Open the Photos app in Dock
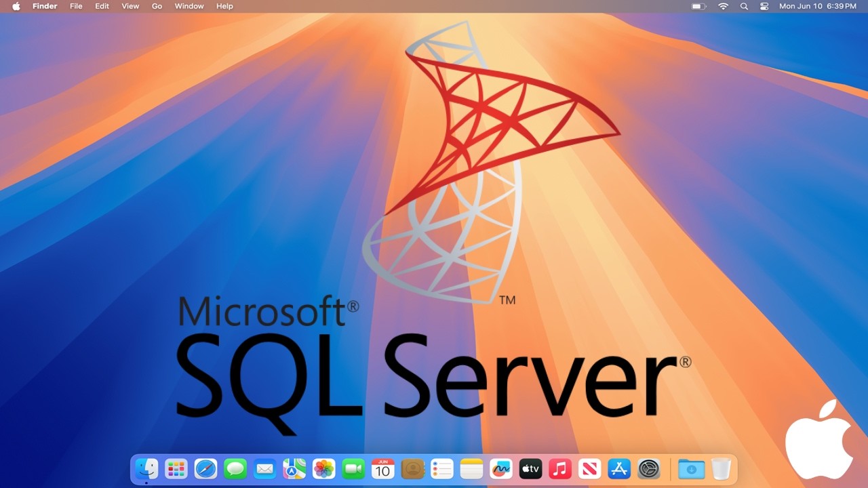The width and height of the screenshot is (868, 488). coord(323,468)
